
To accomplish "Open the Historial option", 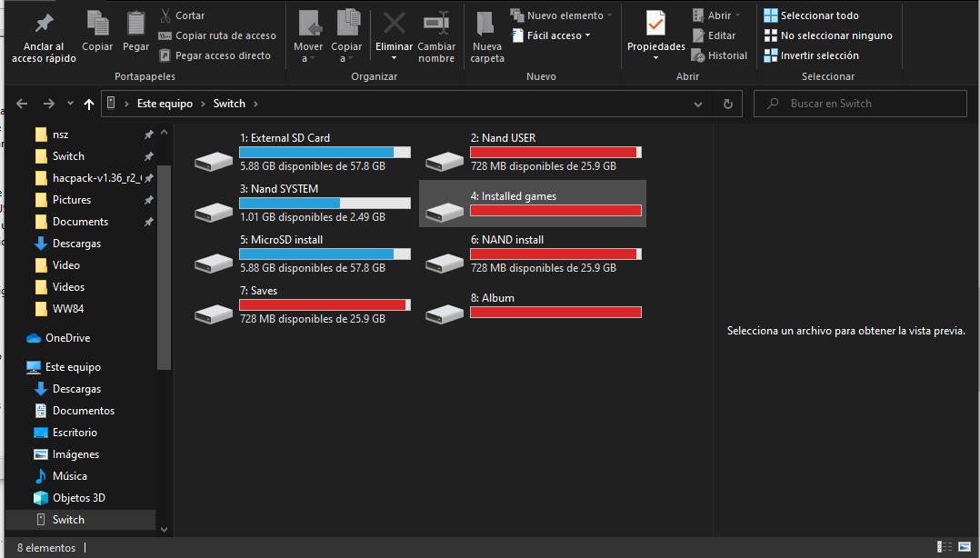I will pos(719,55).
